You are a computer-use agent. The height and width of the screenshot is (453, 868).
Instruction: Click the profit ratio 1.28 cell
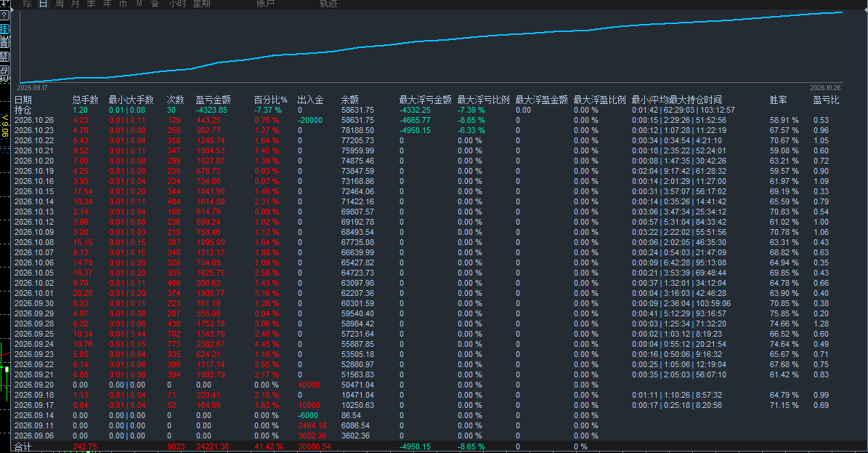pyautogui.click(x=821, y=324)
